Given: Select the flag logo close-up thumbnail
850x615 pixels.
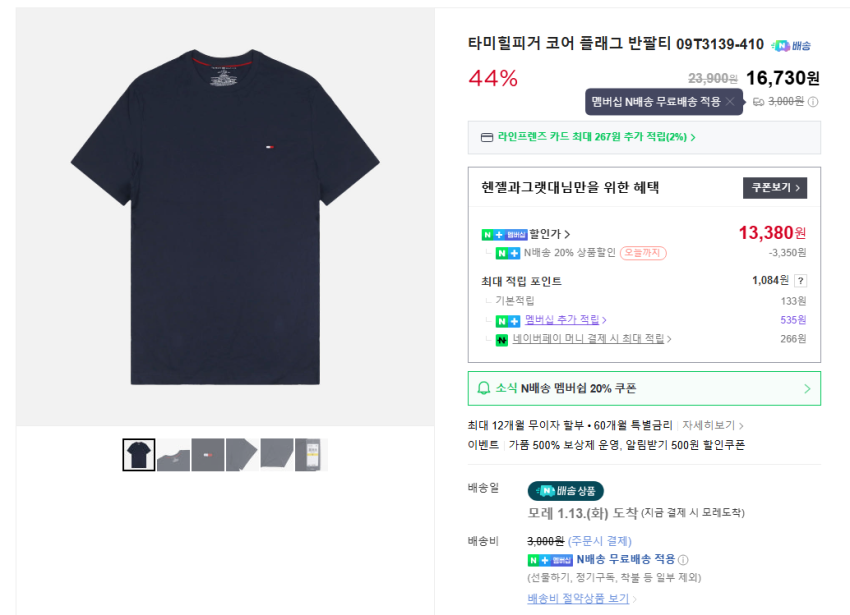Looking at the screenshot, I should [x=207, y=455].
